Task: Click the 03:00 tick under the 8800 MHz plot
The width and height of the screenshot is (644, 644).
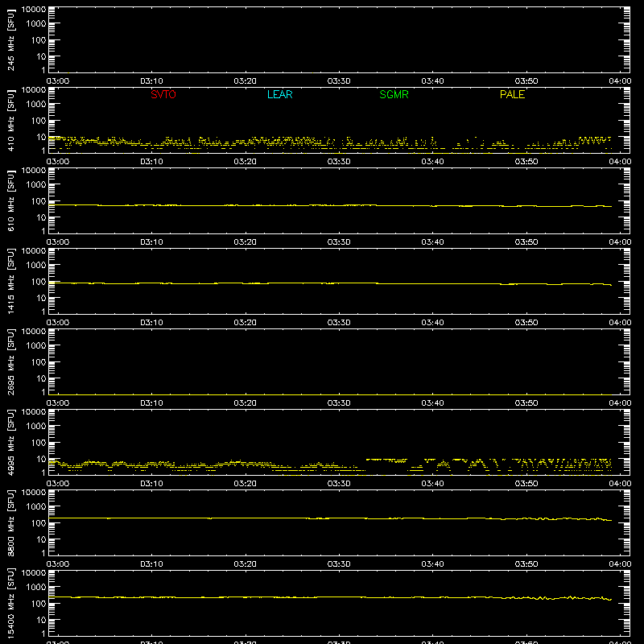Action: [58, 564]
